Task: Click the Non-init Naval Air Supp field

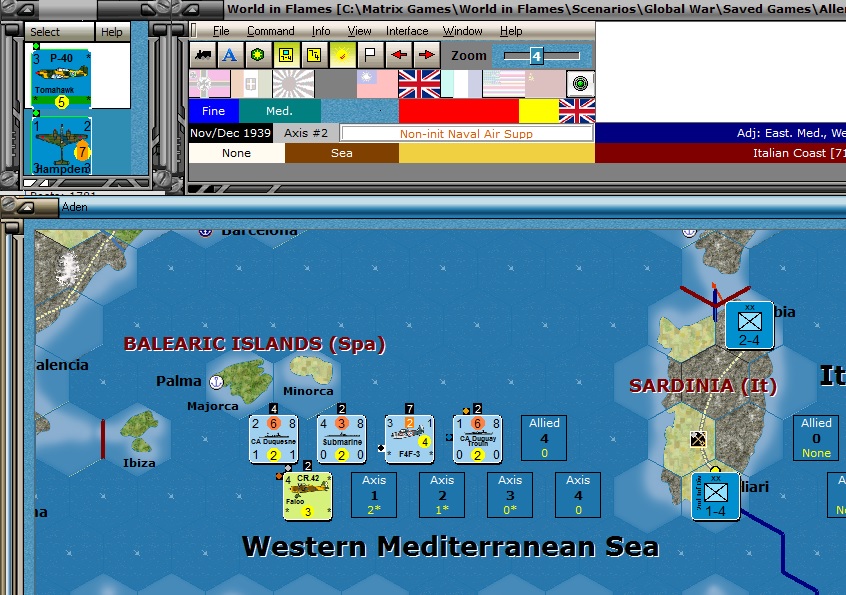Action: [467, 133]
